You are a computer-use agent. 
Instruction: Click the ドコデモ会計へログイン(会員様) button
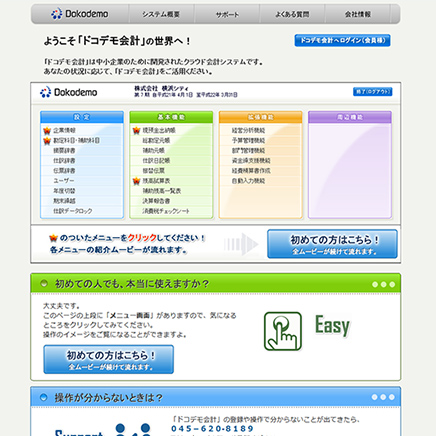pos(342,40)
